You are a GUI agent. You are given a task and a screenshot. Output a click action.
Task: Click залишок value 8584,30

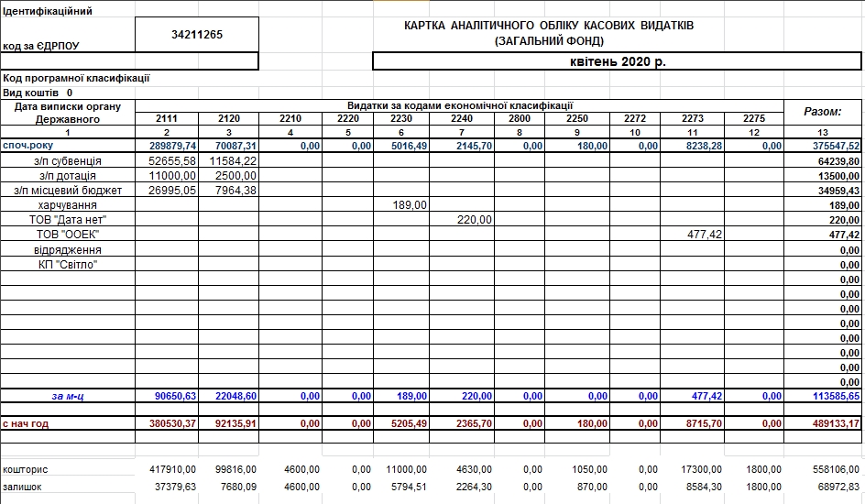coord(704,487)
